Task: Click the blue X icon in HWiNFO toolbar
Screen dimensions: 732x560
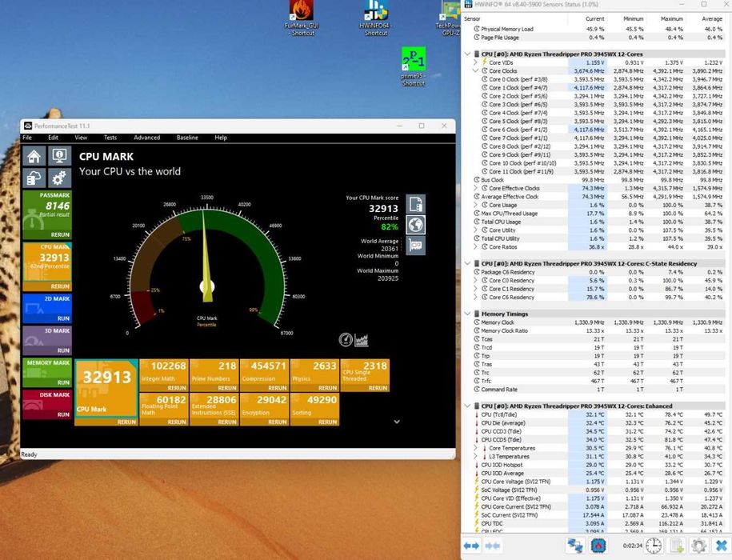Action: (x=722, y=546)
